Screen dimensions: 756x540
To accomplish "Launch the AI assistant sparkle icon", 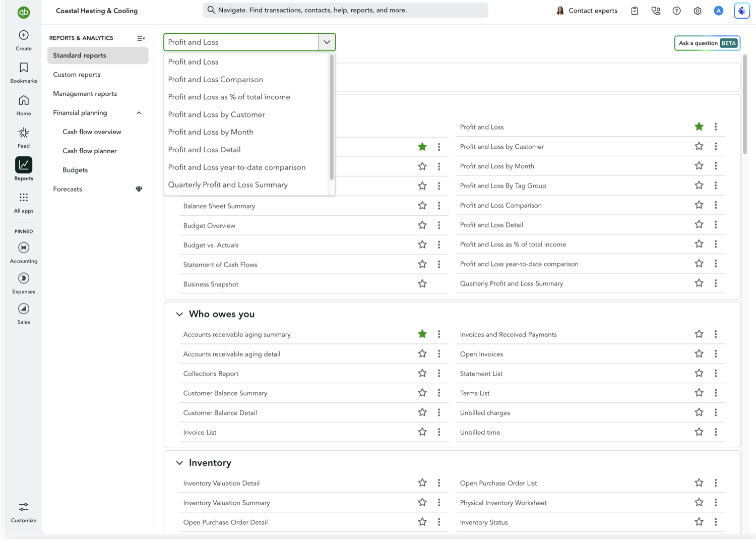I will [742, 11].
